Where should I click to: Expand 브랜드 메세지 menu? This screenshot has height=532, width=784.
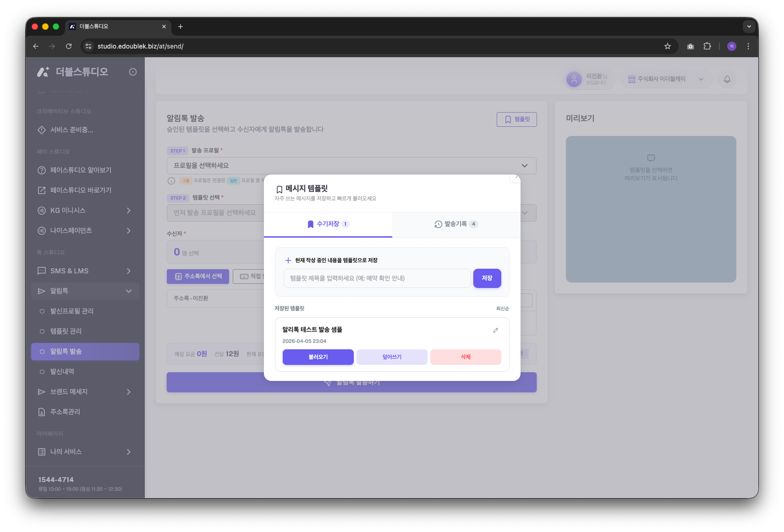pos(85,392)
